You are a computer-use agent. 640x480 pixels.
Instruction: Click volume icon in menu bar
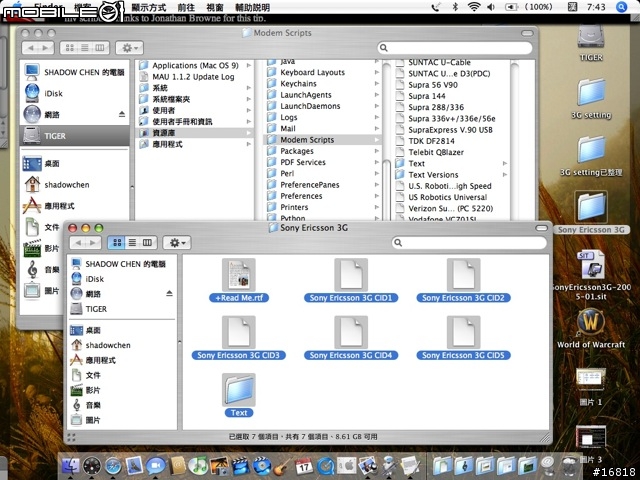[491, 7]
